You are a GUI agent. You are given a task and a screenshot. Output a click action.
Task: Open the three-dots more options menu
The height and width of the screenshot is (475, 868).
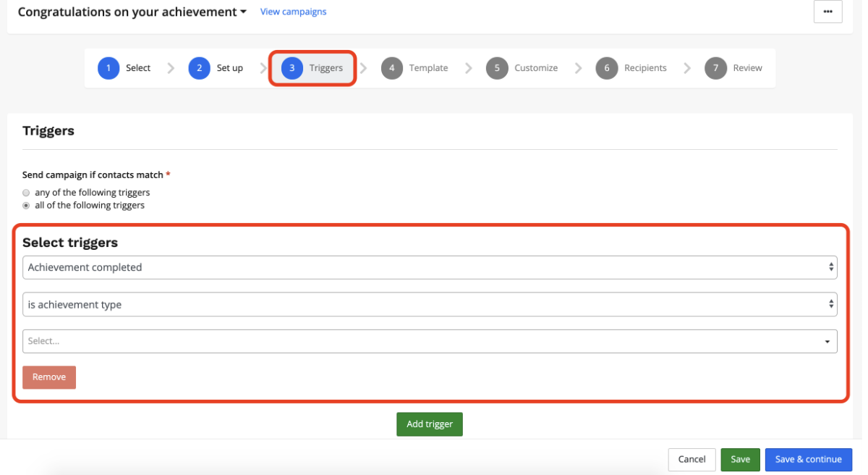pos(827,12)
